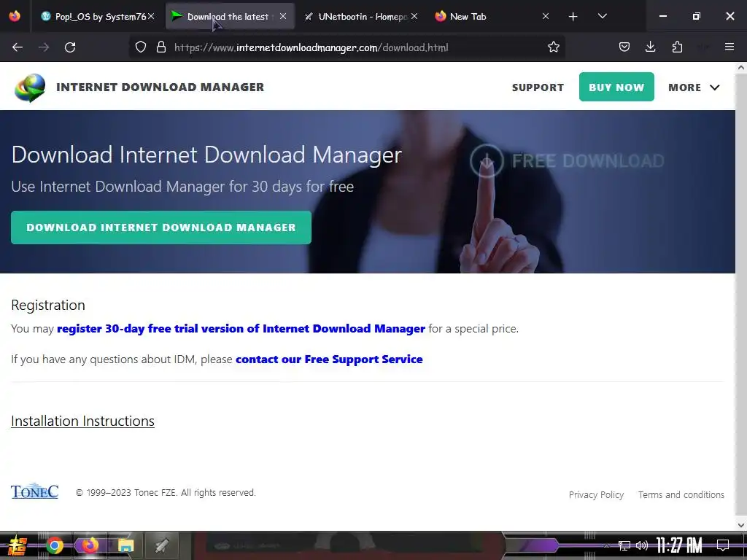Close the Pop!_OS by System76 tab
This screenshot has height=560, width=747.
pos(151,16)
